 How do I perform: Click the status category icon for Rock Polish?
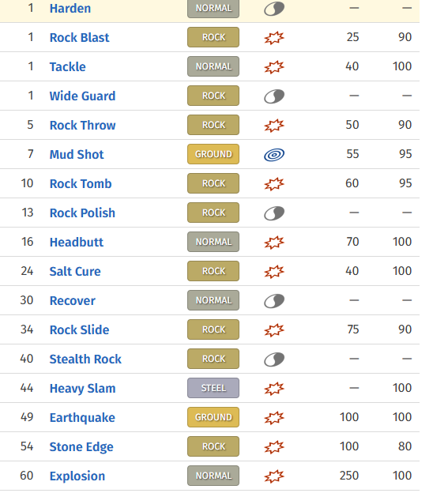click(274, 213)
